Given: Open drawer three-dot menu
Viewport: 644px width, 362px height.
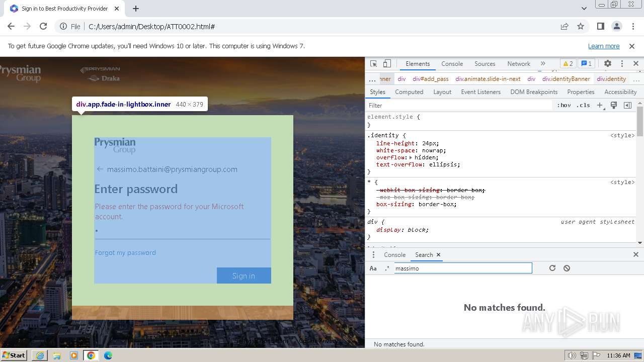Looking at the screenshot, I should pyautogui.click(x=373, y=255).
